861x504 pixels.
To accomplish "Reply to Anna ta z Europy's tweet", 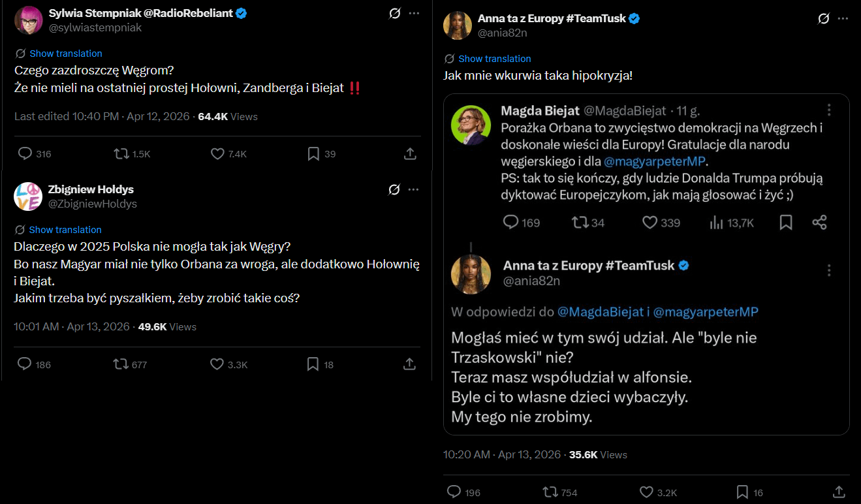I will coord(454,492).
